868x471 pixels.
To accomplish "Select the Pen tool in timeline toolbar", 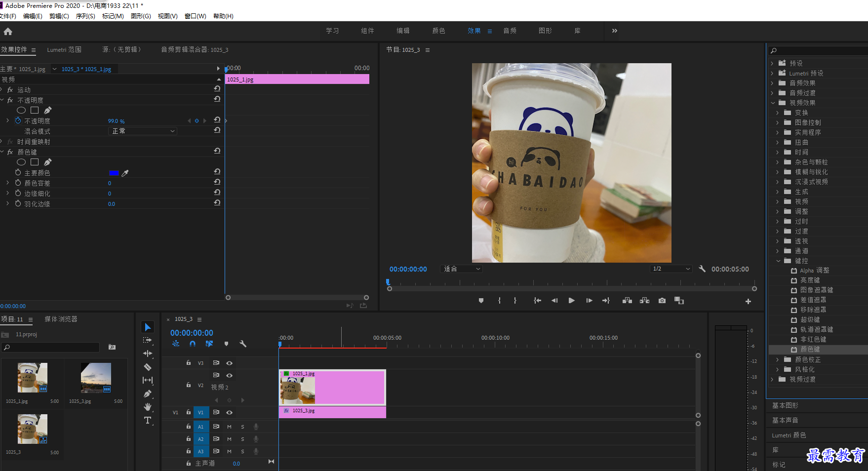I will coord(148,393).
